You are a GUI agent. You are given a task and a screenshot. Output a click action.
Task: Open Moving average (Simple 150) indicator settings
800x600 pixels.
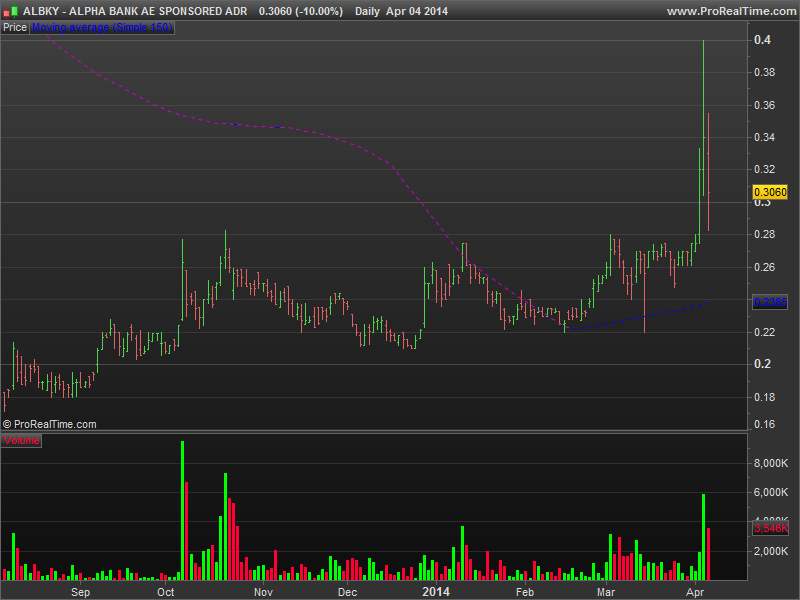tap(102, 28)
